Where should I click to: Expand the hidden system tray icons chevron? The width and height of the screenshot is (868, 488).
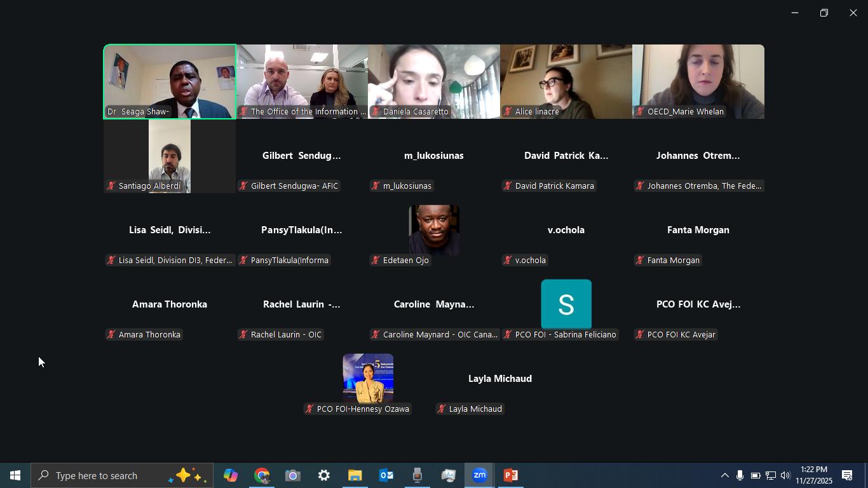tap(724, 475)
